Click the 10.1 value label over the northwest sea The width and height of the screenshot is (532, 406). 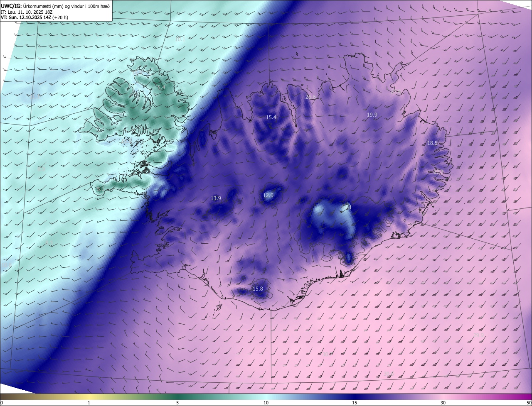click(x=180, y=39)
